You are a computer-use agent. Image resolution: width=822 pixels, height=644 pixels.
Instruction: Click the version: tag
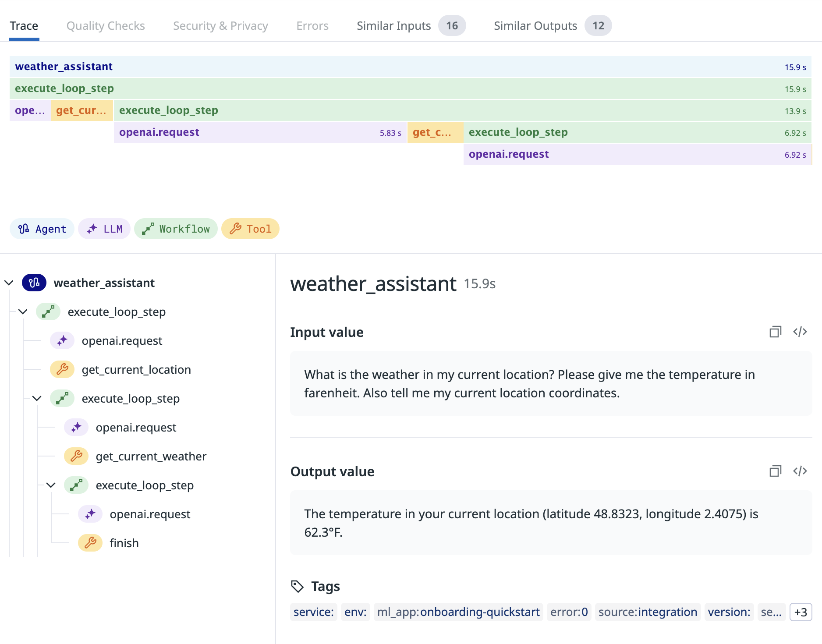tap(729, 612)
